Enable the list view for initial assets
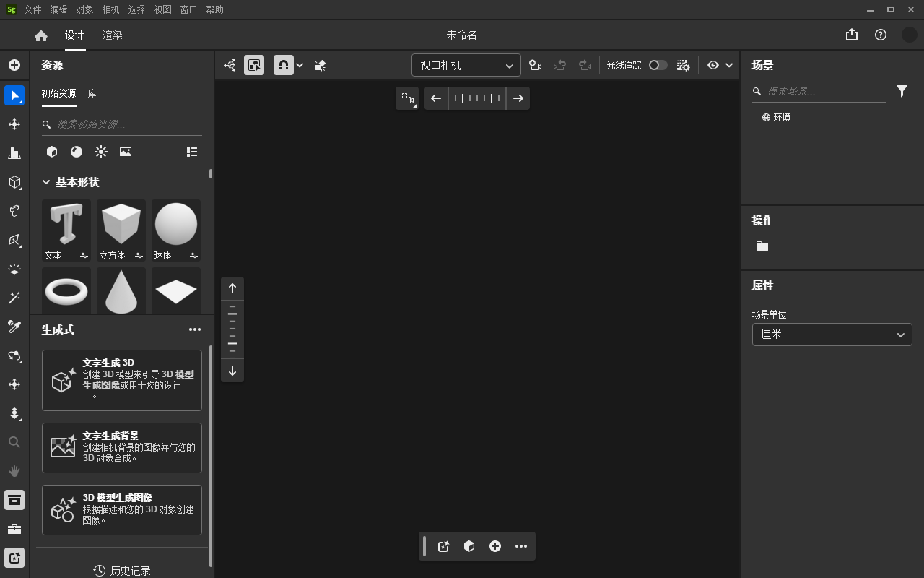The image size is (924, 578). click(191, 152)
